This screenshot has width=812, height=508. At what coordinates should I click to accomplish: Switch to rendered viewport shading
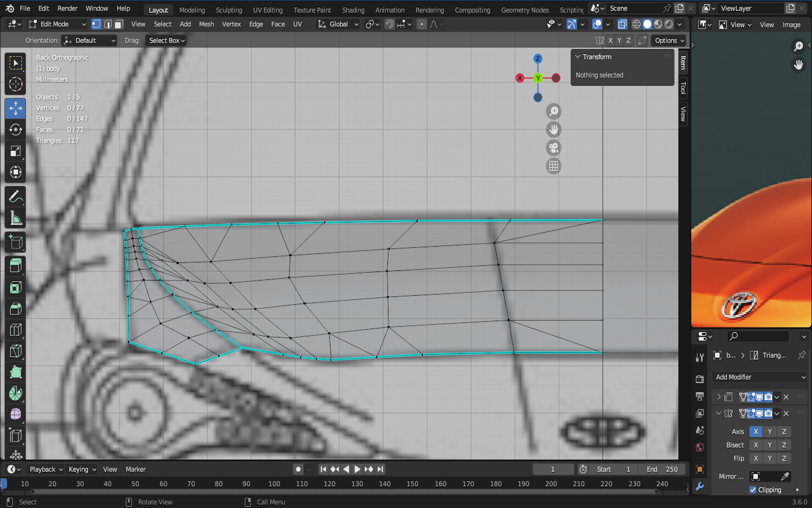[x=669, y=24]
